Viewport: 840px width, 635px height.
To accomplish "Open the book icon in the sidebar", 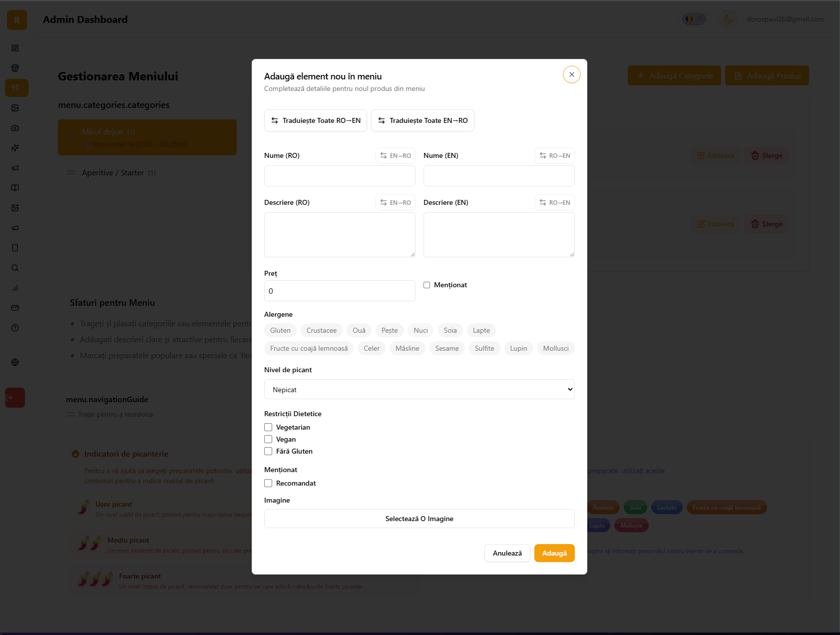I will (x=15, y=188).
